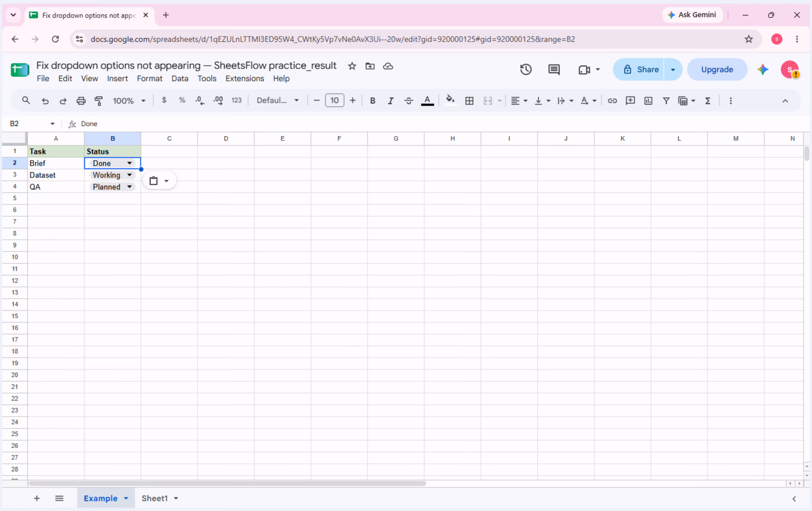Add a new sheet with plus button
The height and width of the screenshot is (511, 812).
tap(37, 498)
